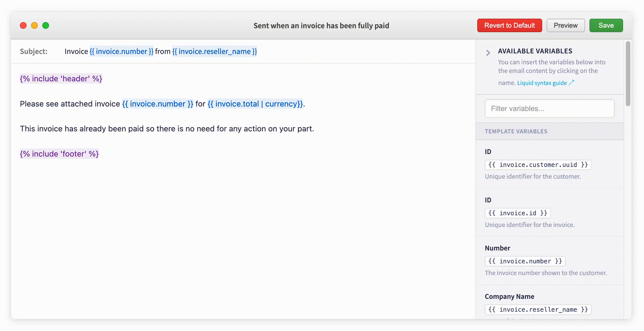Collapse the Template Variables section header
The image size is (644, 331).
[x=516, y=131]
